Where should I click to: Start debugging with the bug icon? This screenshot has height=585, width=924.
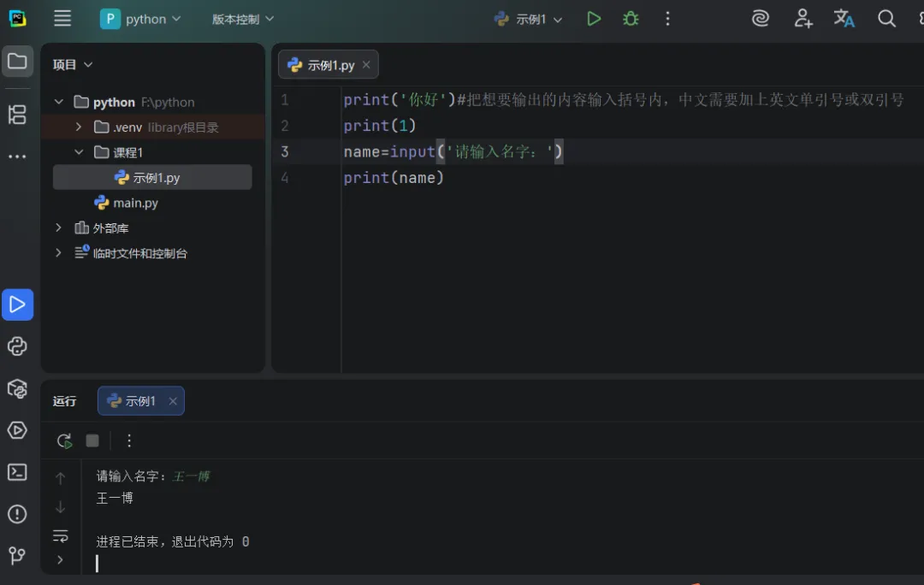pyautogui.click(x=631, y=19)
